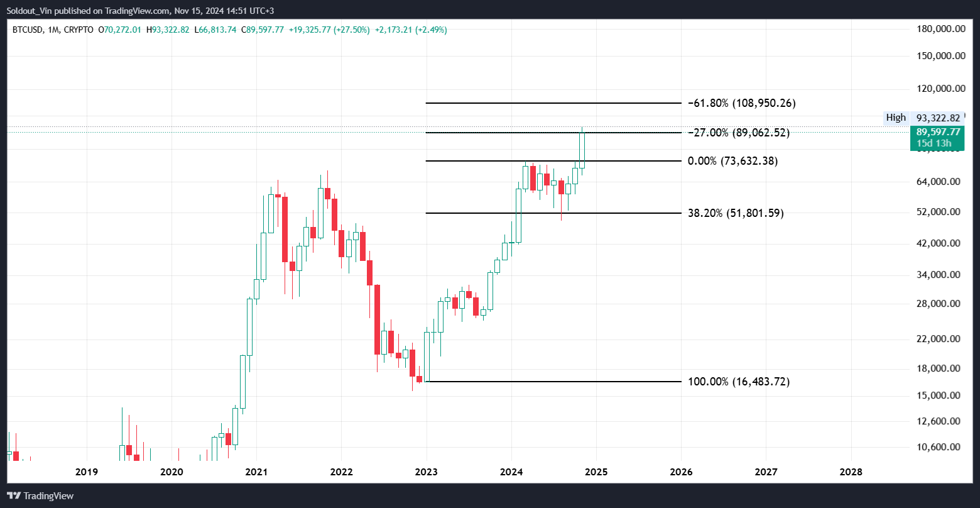980x508 pixels.
Task: Click 18,000.00 on the price axis
Action: pyautogui.click(x=940, y=368)
